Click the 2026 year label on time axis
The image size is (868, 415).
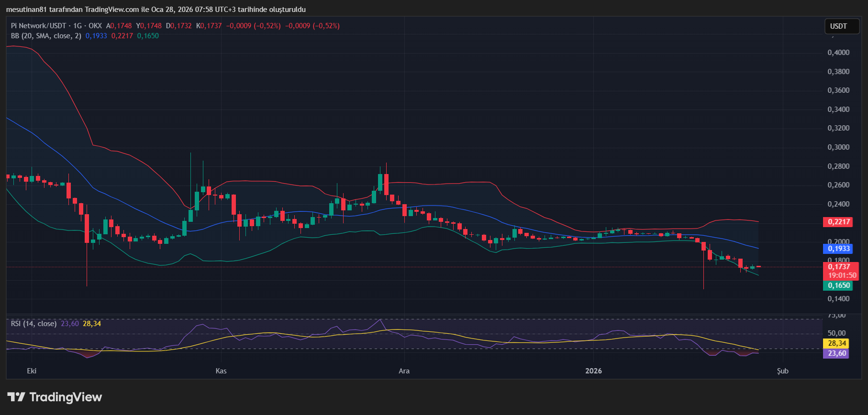coord(594,371)
